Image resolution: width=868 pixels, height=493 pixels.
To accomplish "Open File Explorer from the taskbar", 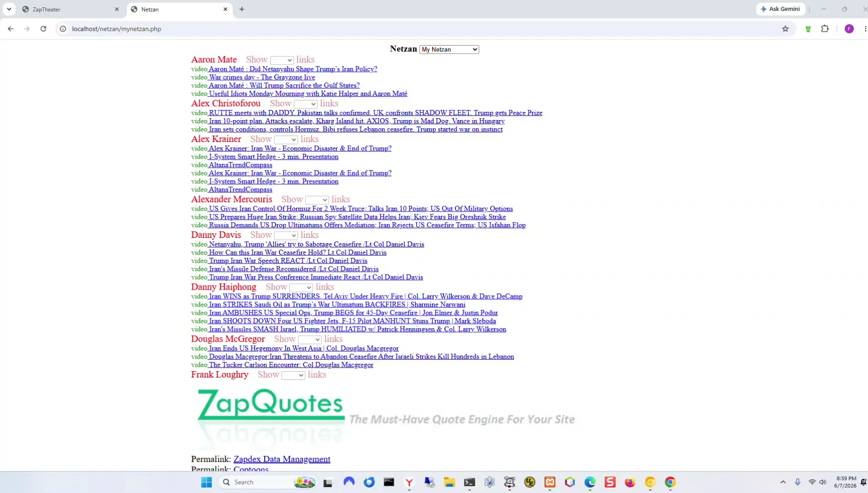I will point(449,482).
